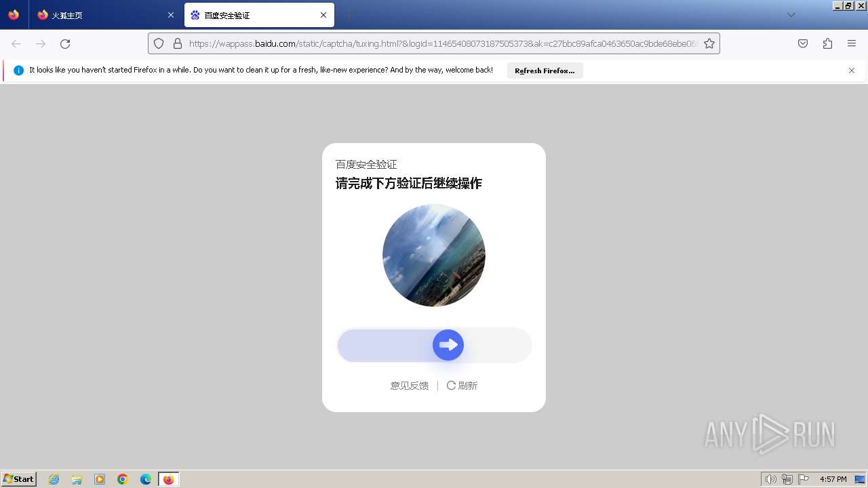Viewport: 868px width, 488px height.
Task: Open tracking protection shield icon
Action: click(x=159, y=43)
